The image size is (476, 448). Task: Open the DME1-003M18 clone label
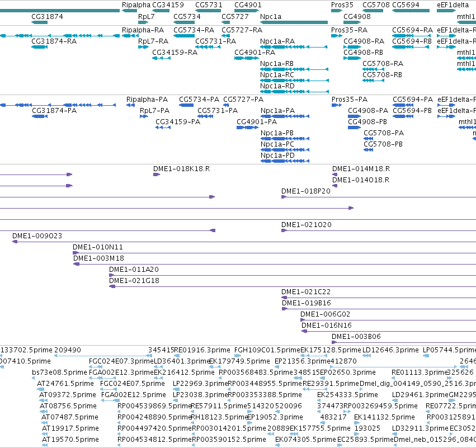[98, 258]
